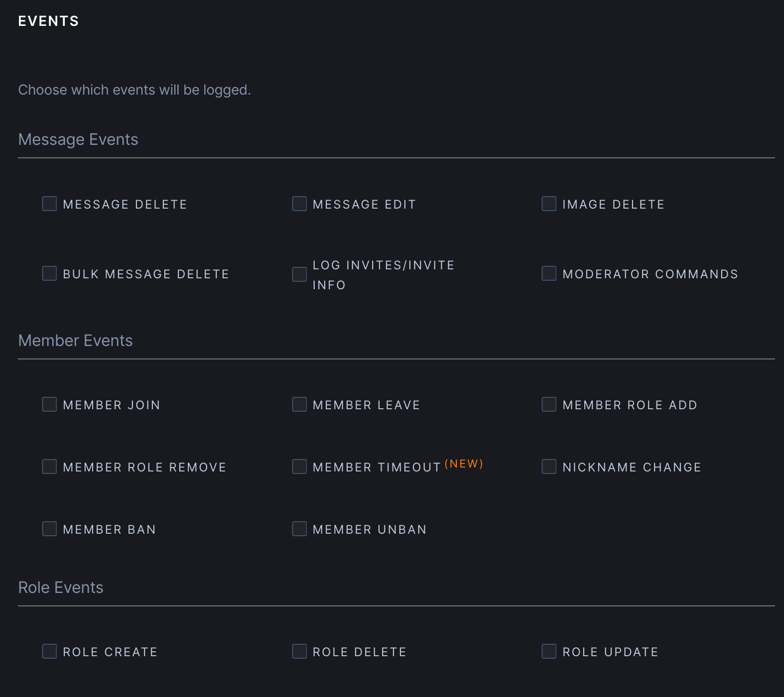
Task: Tick the Message Edit checkbox
Action: click(299, 204)
